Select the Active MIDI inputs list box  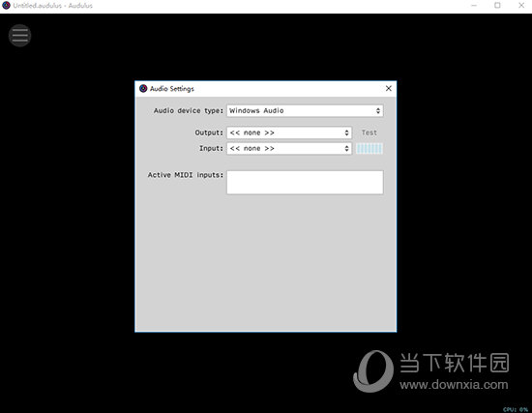(305, 182)
